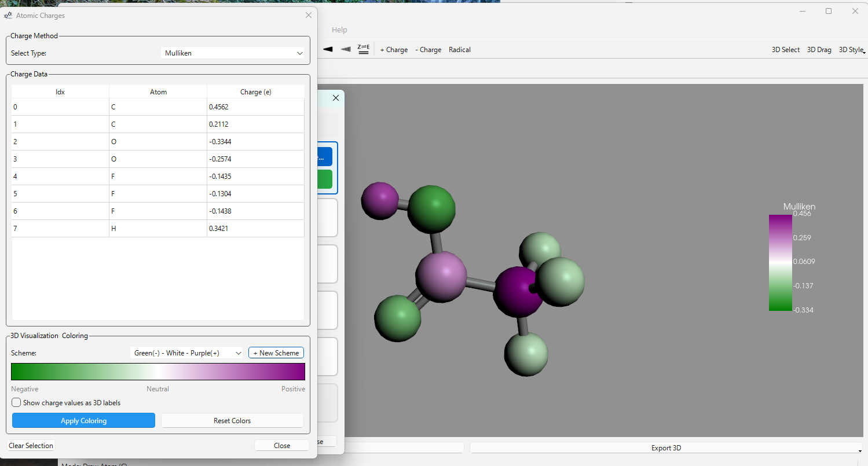Click the Idx column header

coord(60,92)
